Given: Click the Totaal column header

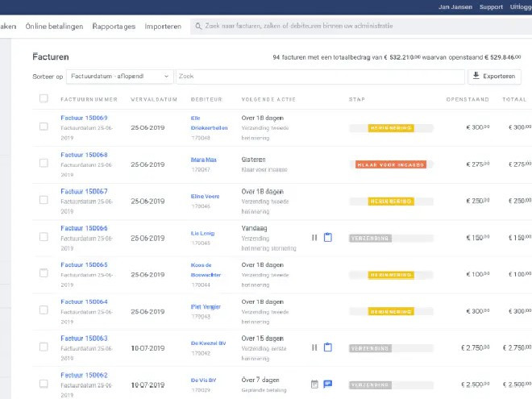Looking at the screenshot, I should pos(514,99).
